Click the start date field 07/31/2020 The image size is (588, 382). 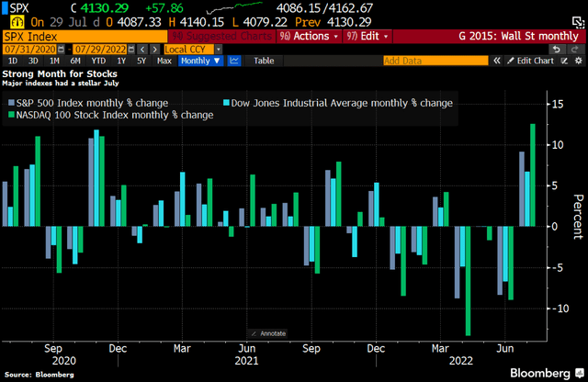tap(29, 49)
